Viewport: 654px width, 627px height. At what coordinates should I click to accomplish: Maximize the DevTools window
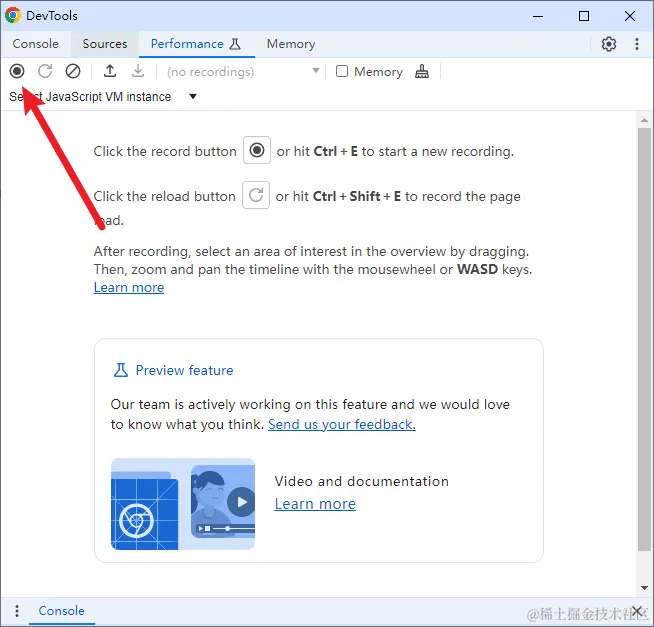584,16
